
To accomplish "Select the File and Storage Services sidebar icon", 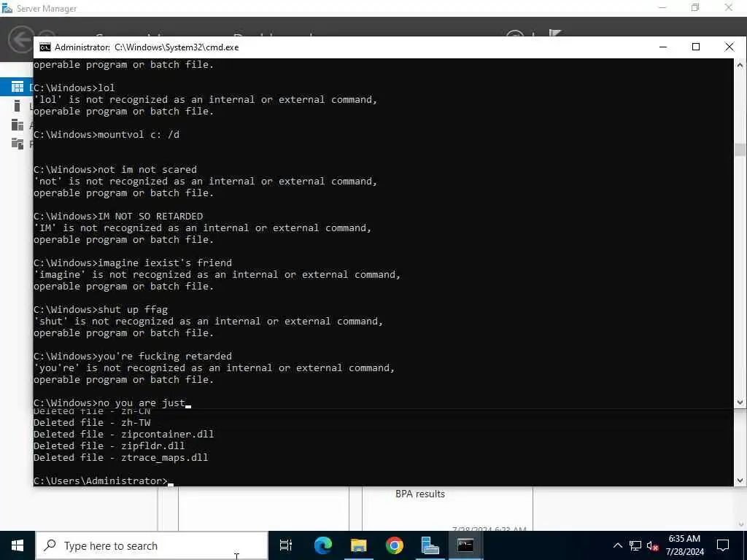I will tap(18, 144).
